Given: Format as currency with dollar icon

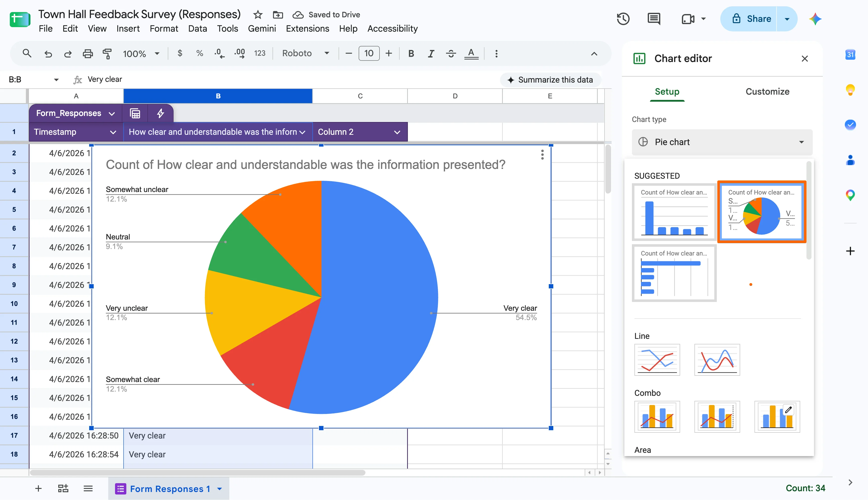Looking at the screenshot, I should coord(180,53).
